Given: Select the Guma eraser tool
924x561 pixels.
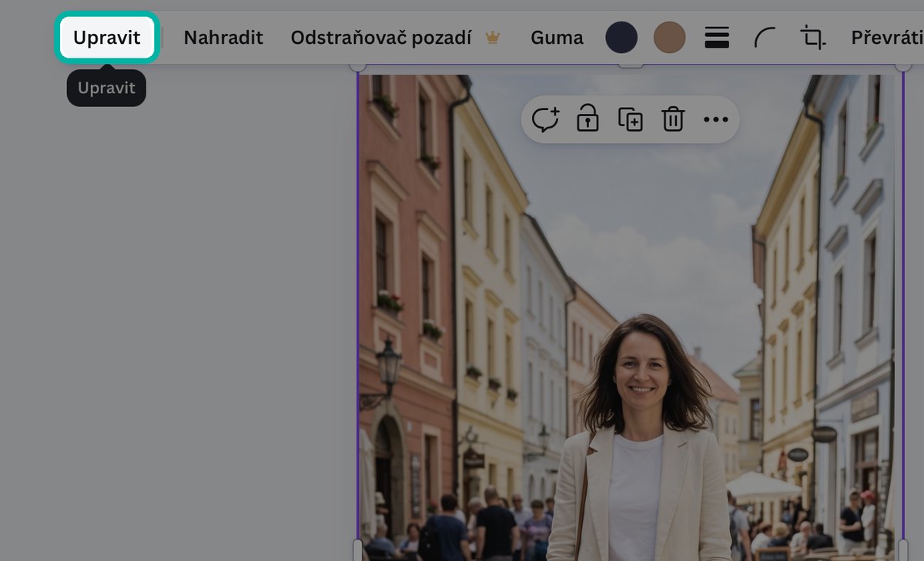Looking at the screenshot, I should (557, 37).
